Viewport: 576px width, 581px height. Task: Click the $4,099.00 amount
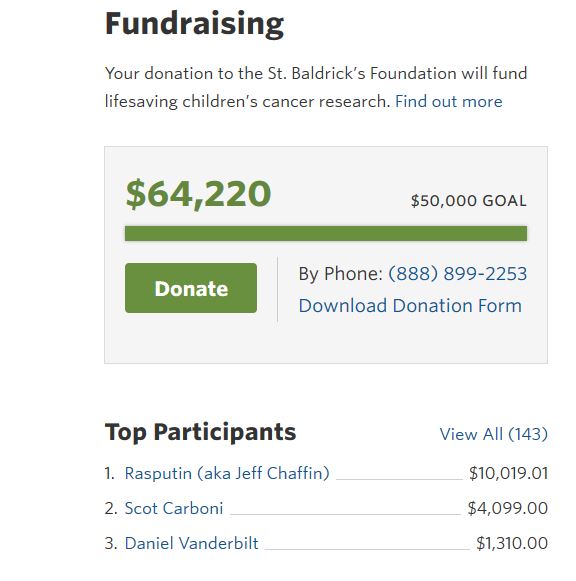tap(507, 508)
